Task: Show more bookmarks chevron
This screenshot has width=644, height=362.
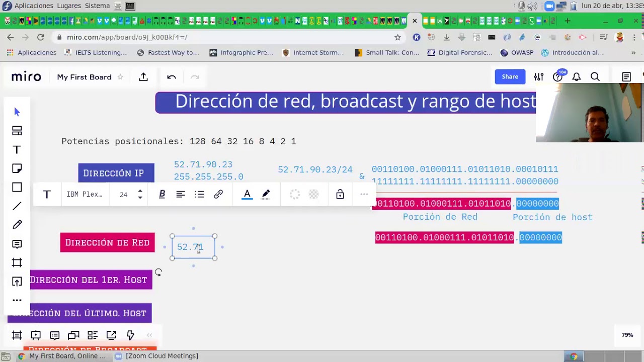Action: tap(633, 52)
